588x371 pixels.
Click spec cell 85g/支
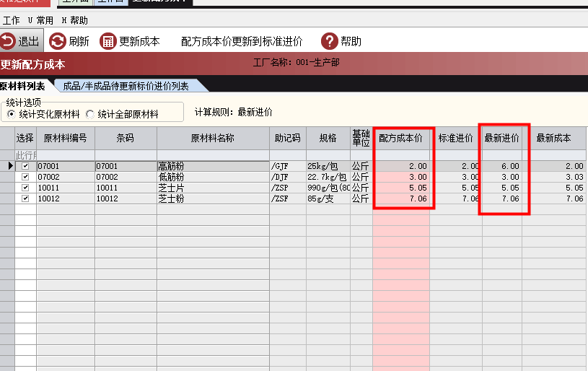tap(328, 198)
